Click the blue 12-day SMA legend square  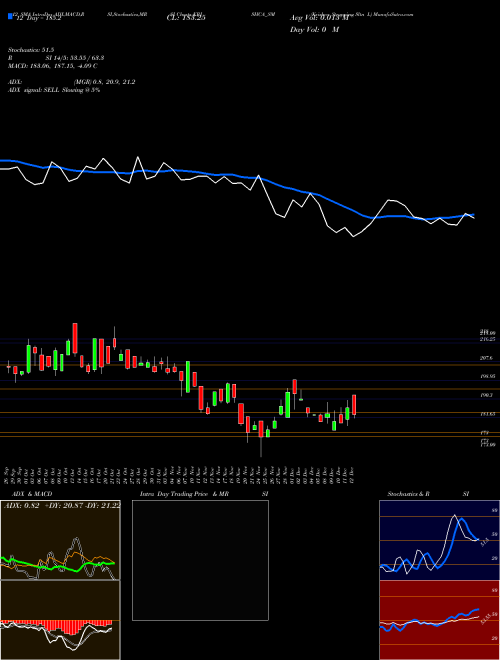pos(10,16)
